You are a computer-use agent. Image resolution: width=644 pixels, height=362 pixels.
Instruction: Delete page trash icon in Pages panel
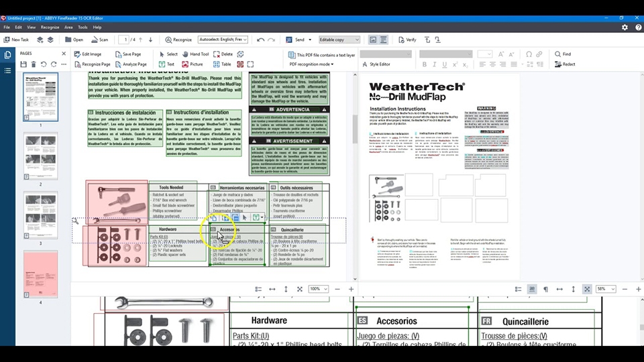[x=34, y=64]
